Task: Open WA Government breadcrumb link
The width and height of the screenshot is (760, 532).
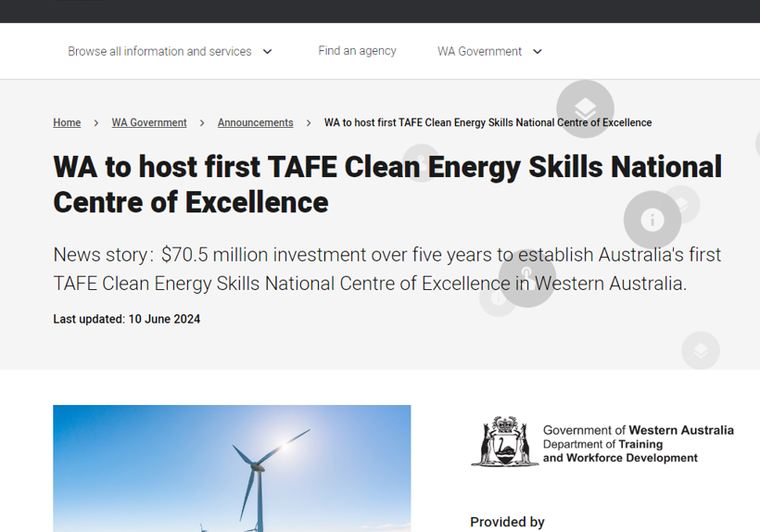Action: [x=149, y=122]
